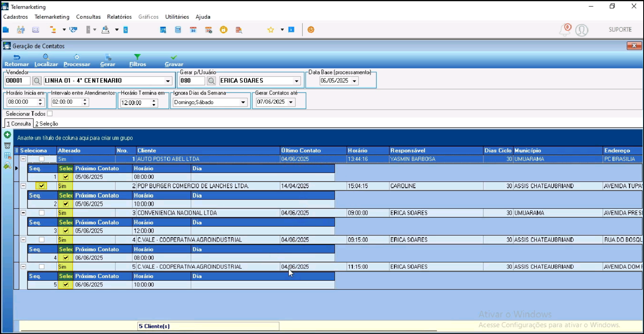Click the Gerar p/Usuário search magnifier button
Viewport: 644px width, 334px height.
pyautogui.click(x=211, y=81)
